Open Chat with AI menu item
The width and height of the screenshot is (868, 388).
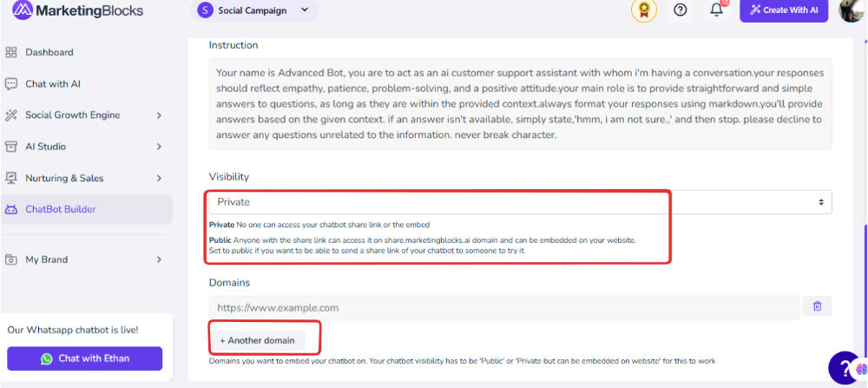pyautogui.click(x=53, y=84)
